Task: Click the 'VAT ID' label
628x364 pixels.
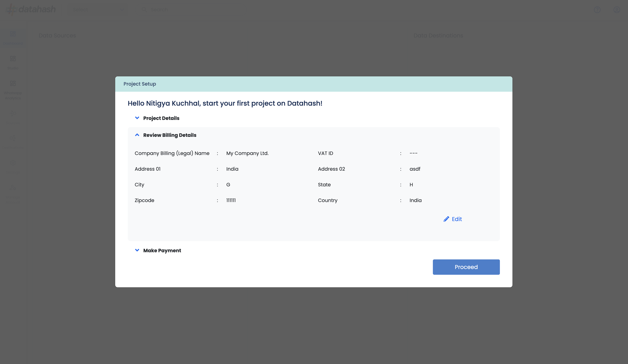Action: [x=326, y=153]
